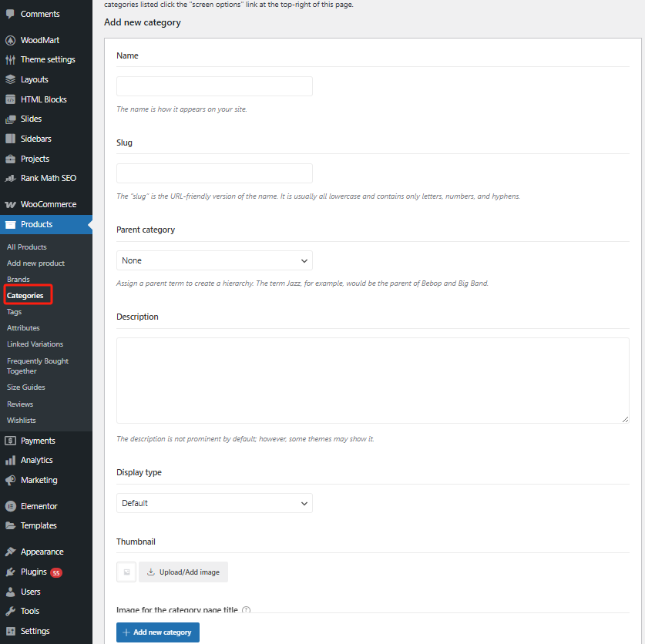Open Tags submenu item
645x644 pixels.
pyautogui.click(x=14, y=312)
